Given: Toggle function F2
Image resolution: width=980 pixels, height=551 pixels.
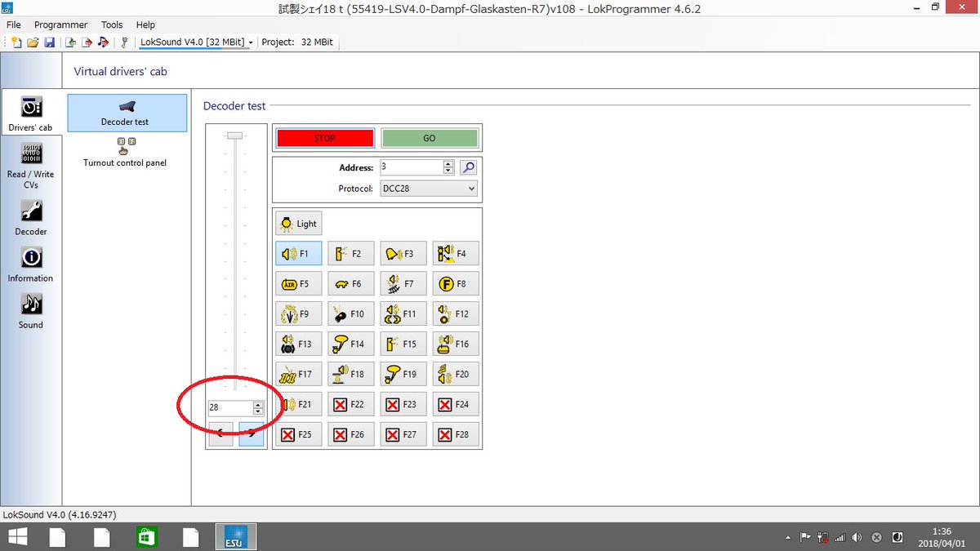Looking at the screenshot, I should pos(351,254).
